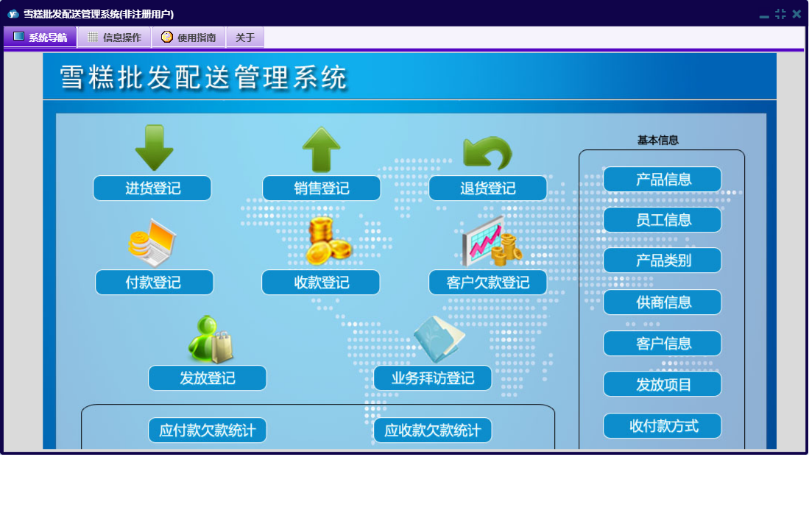Click the green person with shopping bag icon
Screen dimensions: 809x532
pyautogui.click(x=211, y=339)
